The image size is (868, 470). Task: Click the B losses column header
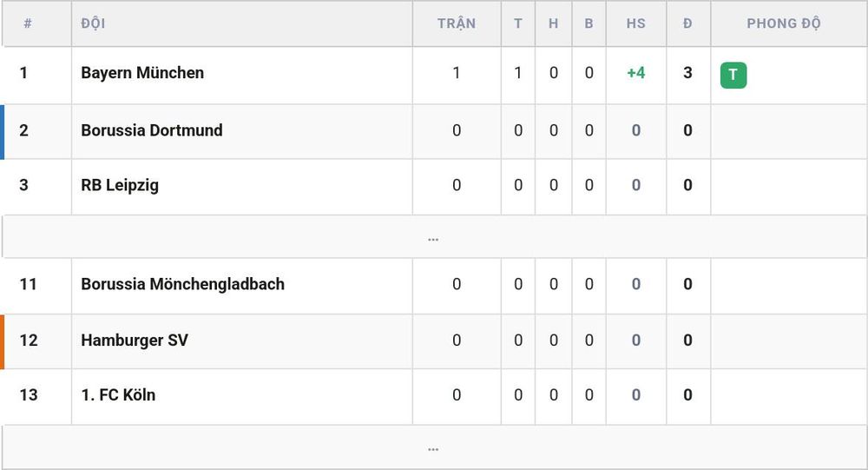coord(589,23)
